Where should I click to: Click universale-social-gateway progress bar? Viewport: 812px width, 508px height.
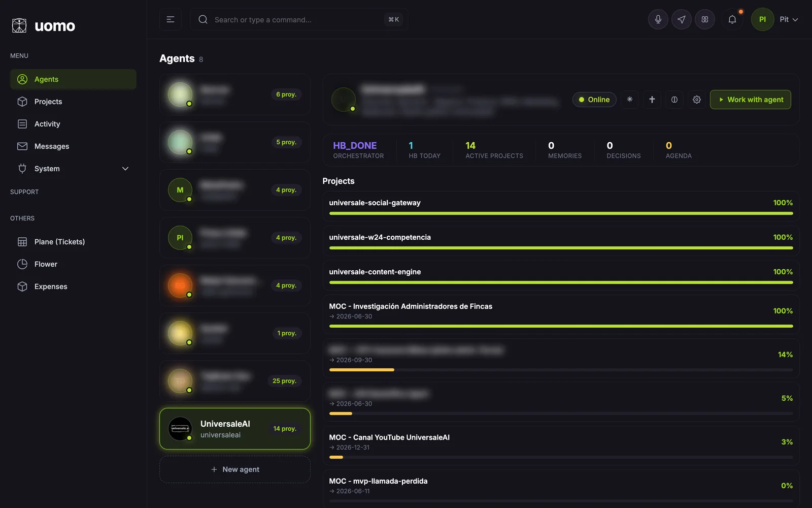[x=561, y=213]
